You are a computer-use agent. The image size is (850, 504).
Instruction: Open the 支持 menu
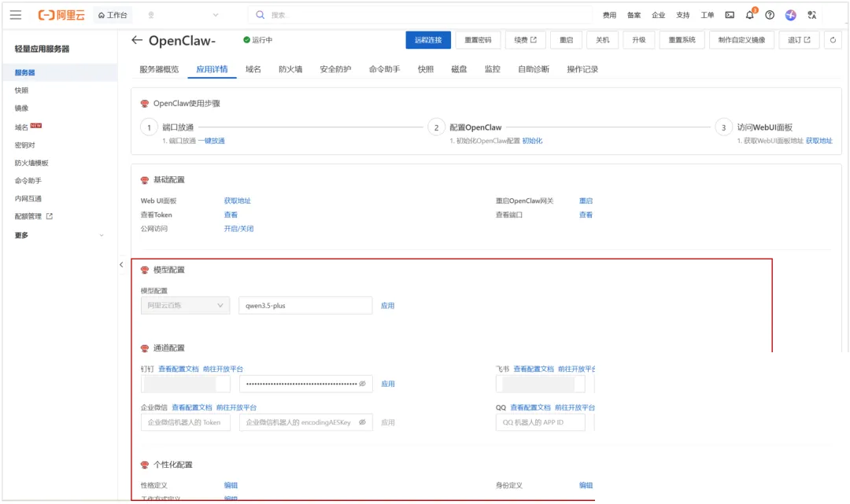pyautogui.click(x=682, y=15)
